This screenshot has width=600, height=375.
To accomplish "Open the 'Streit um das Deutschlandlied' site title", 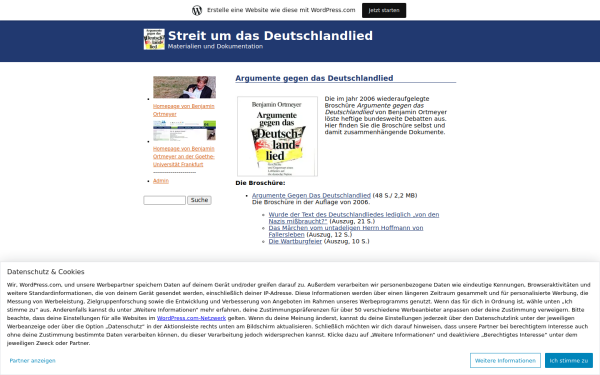I will pos(270,36).
